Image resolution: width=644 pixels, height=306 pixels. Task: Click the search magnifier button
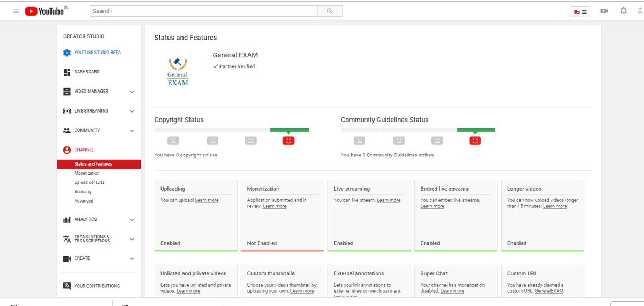[x=330, y=11]
